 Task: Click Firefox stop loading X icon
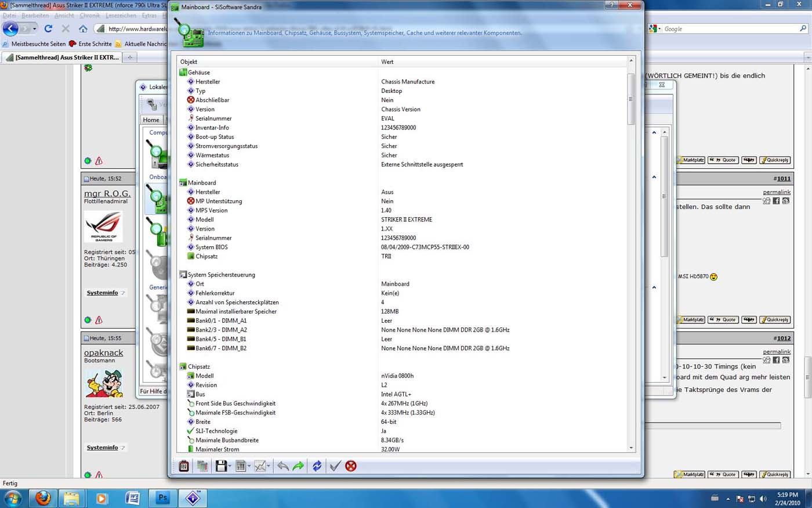tap(66, 28)
